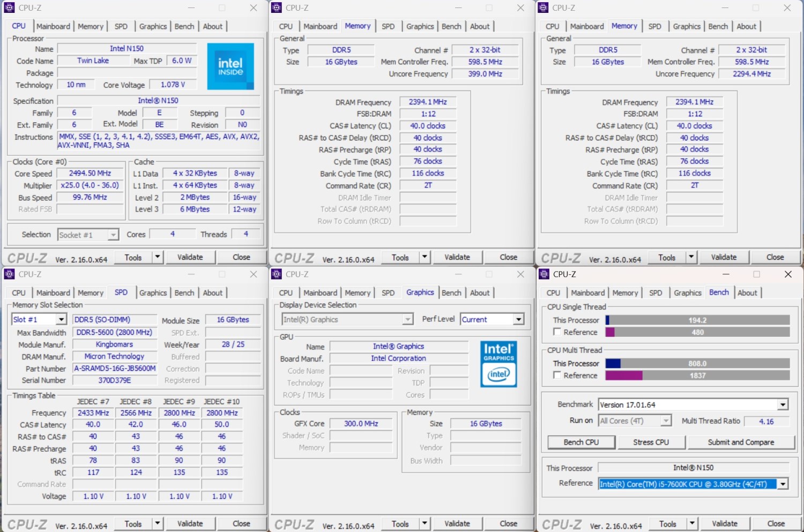Screen dimensions: 804x532
Task: Click This Processor single thread score bar
Action: (x=697, y=320)
